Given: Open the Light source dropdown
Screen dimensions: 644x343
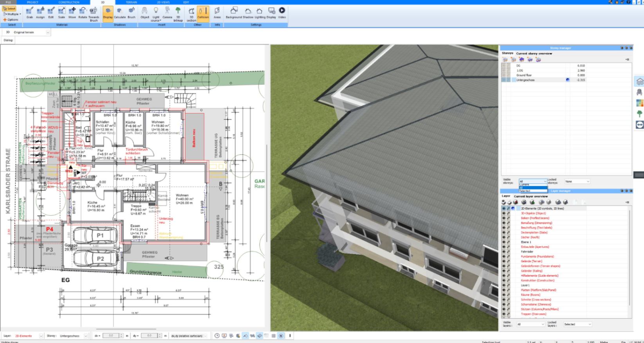Looking at the screenshot, I should 156,14.
